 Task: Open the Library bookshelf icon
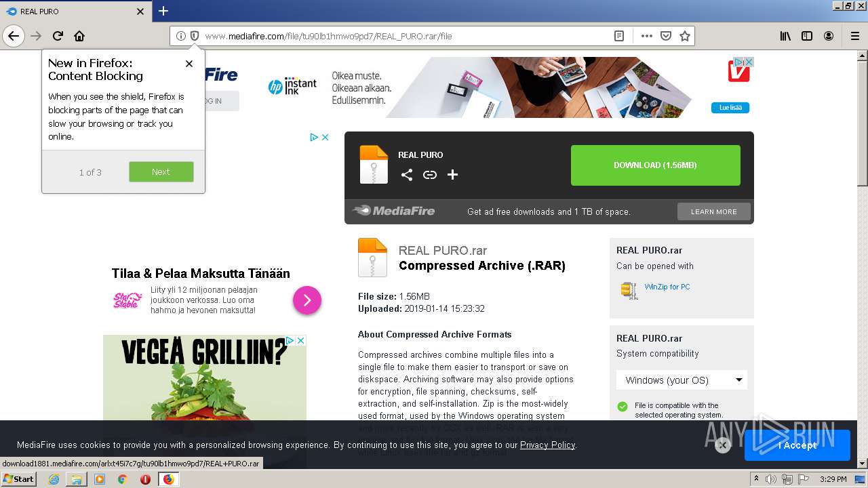click(x=785, y=36)
